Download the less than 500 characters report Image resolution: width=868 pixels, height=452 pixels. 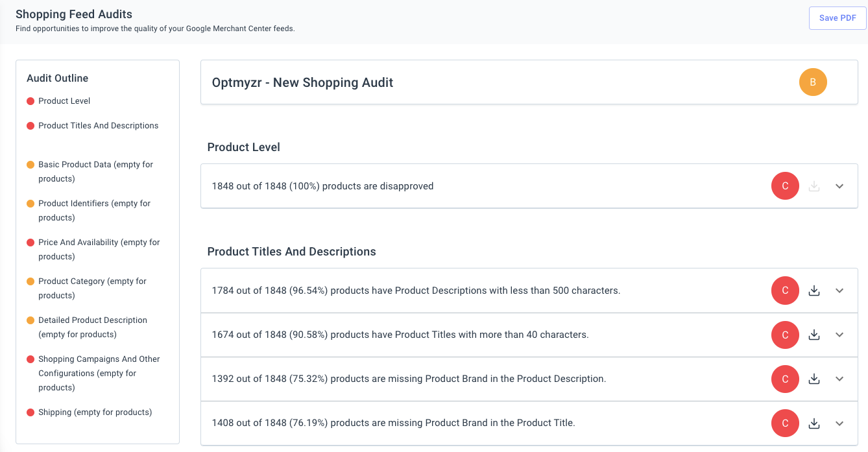point(814,291)
